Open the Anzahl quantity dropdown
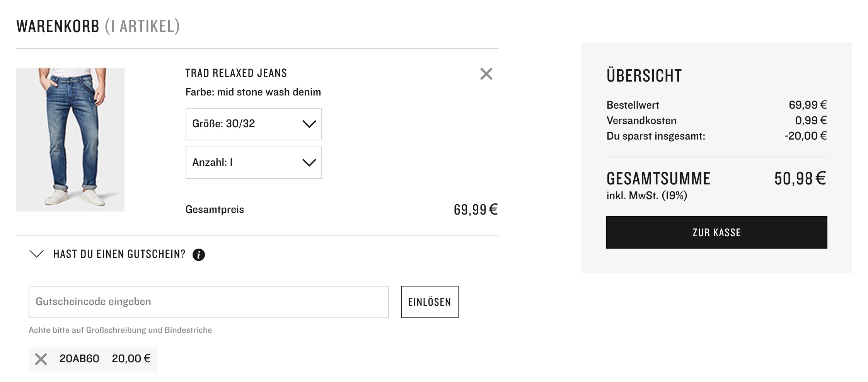 coord(253,163)
